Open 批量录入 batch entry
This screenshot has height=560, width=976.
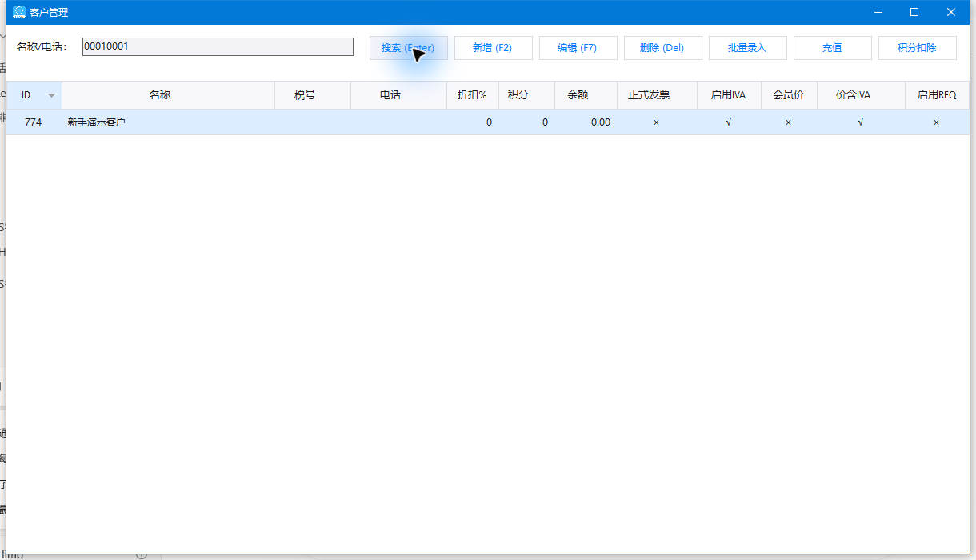[x=747, y=48]
